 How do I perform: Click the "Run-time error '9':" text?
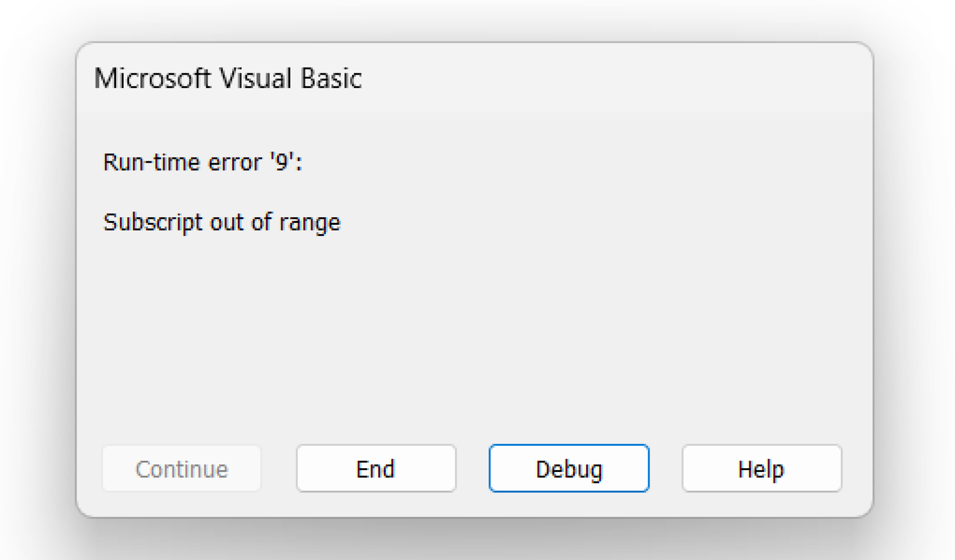coord(202,163)
